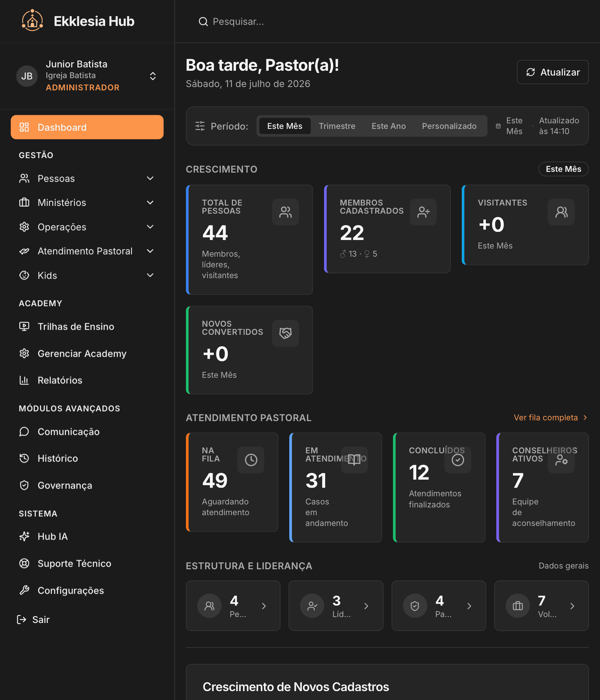Click the Atendimento Pastoral handshake sidebar icon
600x700 pixels.
(24, 251)
